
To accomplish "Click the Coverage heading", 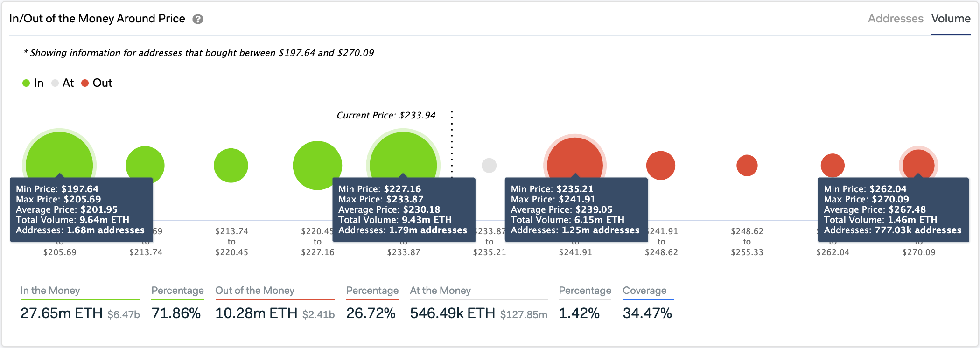I will (644, 291).
